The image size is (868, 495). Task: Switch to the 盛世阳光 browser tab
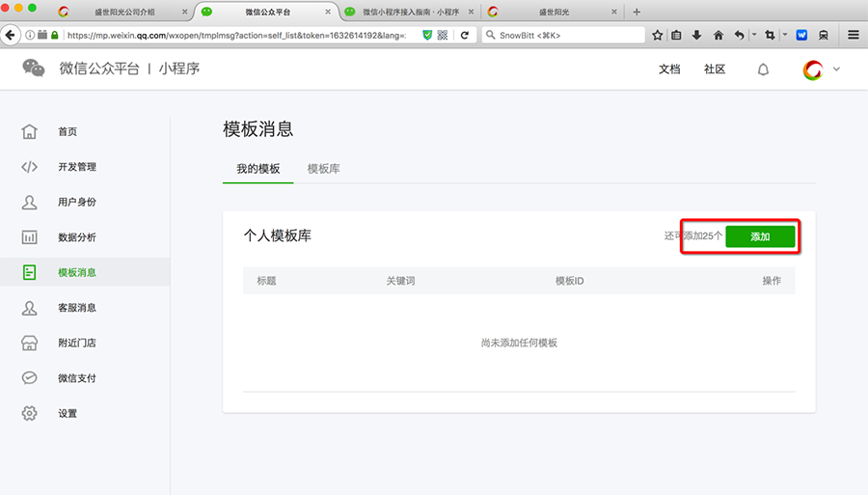(x=554, y=12)
